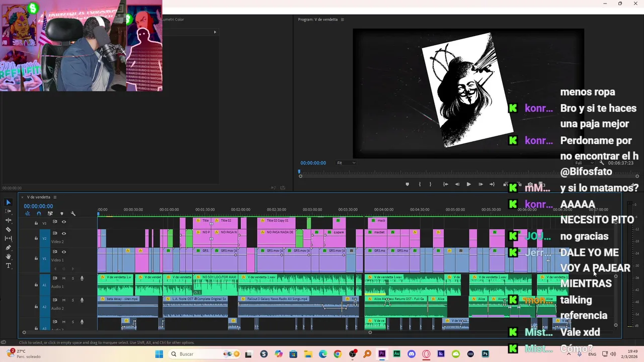This screenshot has height=362, width=644.
Task: Step forward one frame
Action: tap(480, 185)
